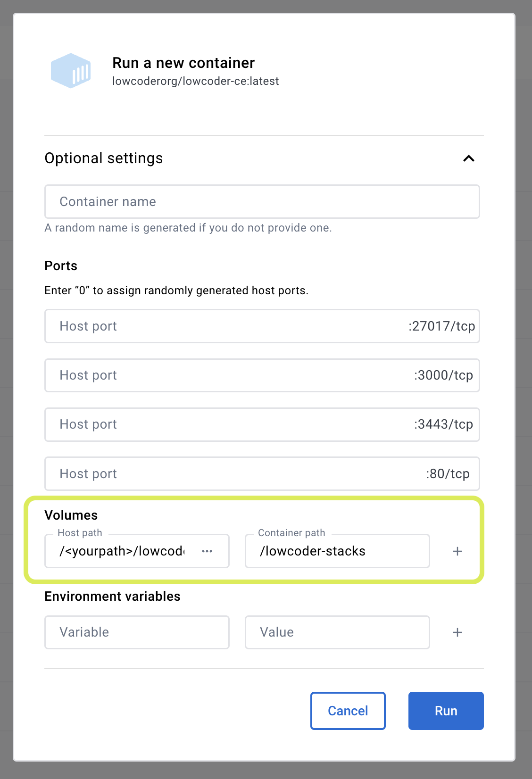
Task: Click the Container path field
Action: point(337,551)
